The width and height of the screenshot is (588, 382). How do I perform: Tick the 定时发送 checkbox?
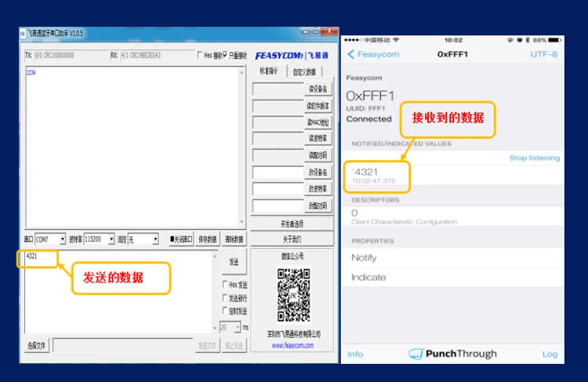coord(225,311)
